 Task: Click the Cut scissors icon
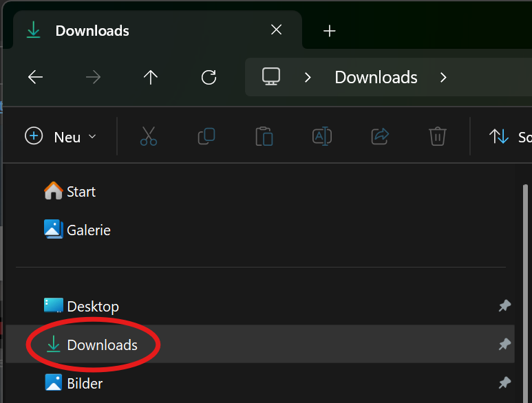coord(148,136)
